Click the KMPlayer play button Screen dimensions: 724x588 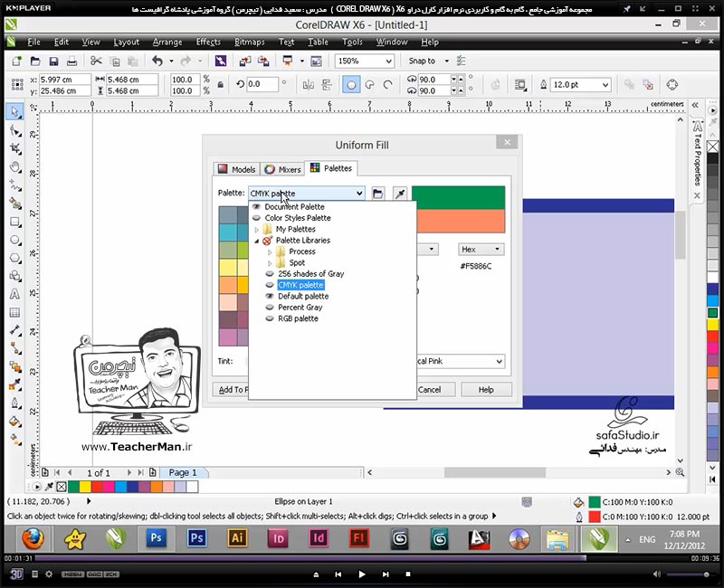point(361,574)
